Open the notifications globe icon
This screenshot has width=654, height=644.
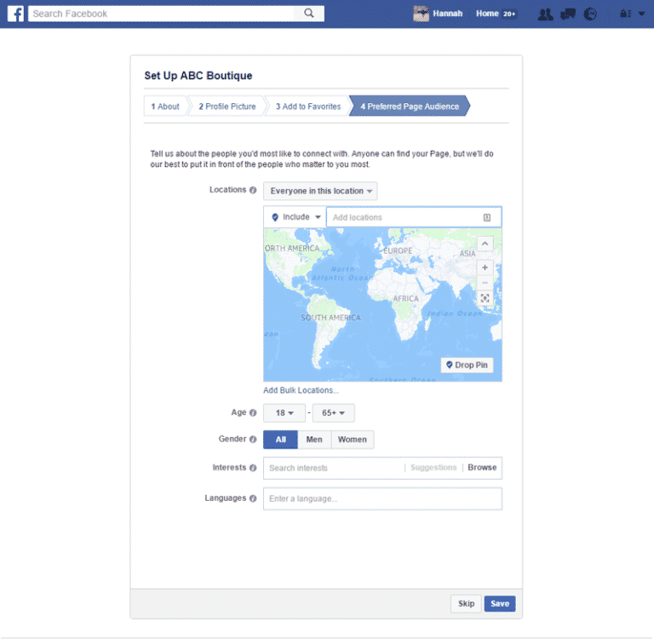coord(590,14)
